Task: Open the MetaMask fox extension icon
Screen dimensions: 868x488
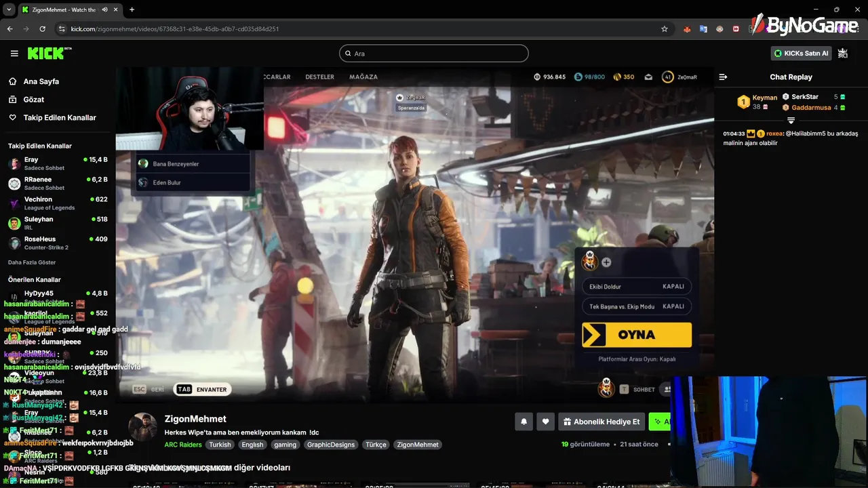Action: pos(687,29)
